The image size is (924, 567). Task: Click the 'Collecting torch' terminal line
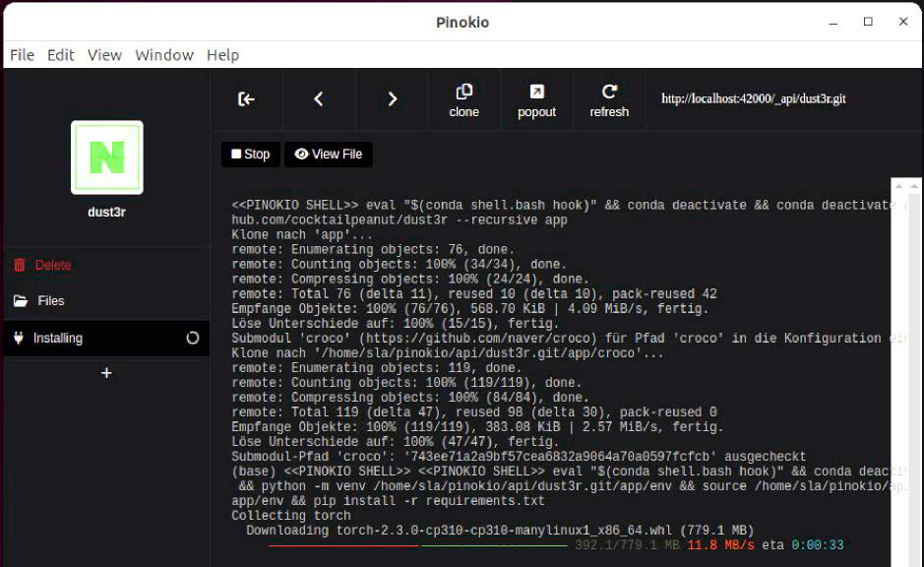click(x=291, y=515)
